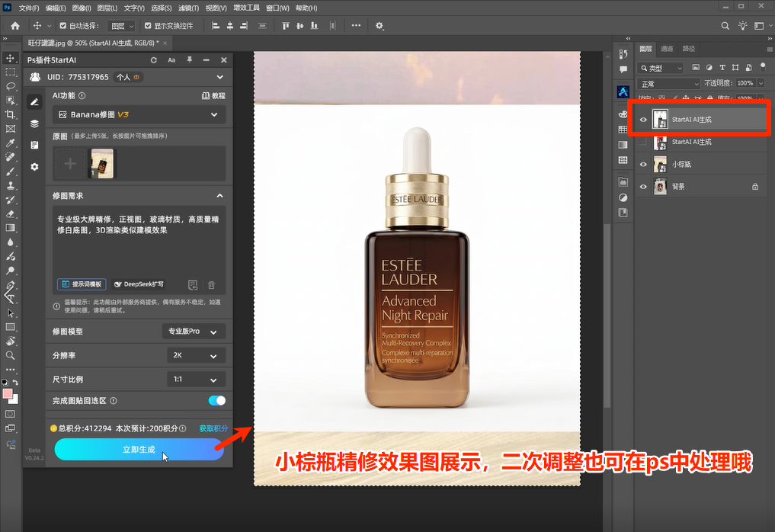The height and width of the screenshot is (532, 775).
Task: Hide the top StartAI AI生成 layer
Action: pos(643,120)
